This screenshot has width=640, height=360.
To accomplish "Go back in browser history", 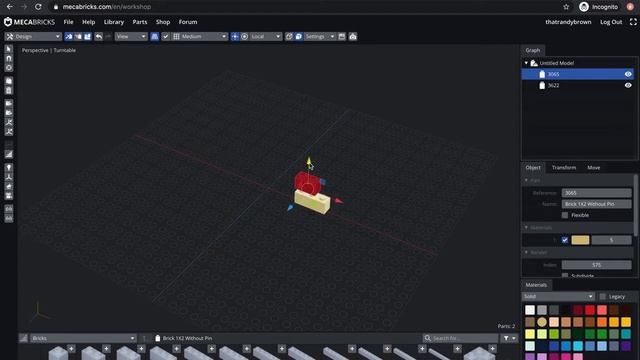I will [x=9, y=7].
